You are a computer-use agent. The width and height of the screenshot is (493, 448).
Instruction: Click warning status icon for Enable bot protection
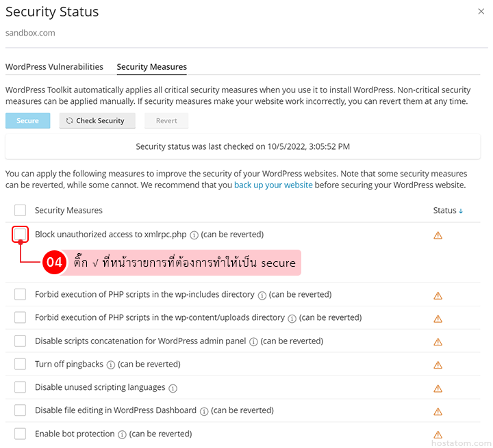coord(438,434)
